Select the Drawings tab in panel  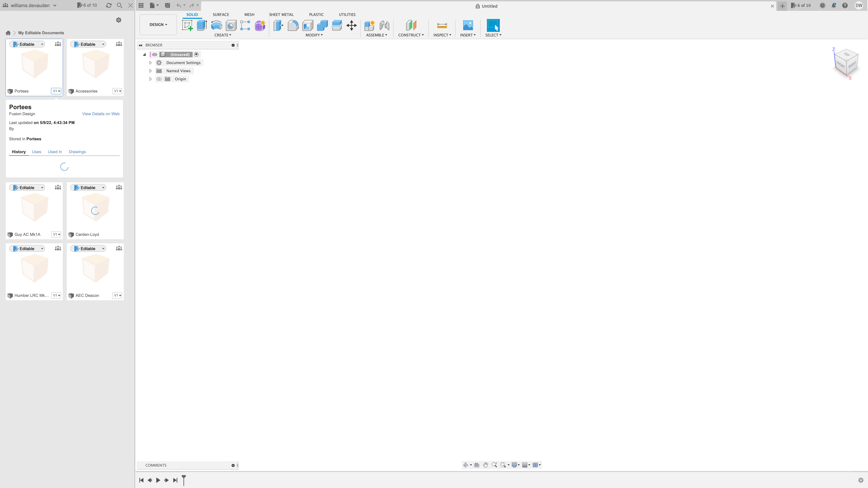(77, 151)
